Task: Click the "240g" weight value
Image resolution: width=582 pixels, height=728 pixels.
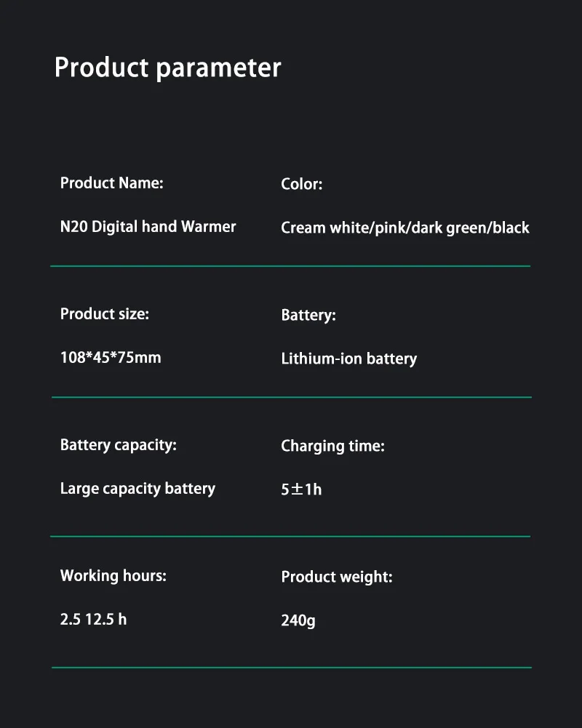Action: tap(298, 621)
